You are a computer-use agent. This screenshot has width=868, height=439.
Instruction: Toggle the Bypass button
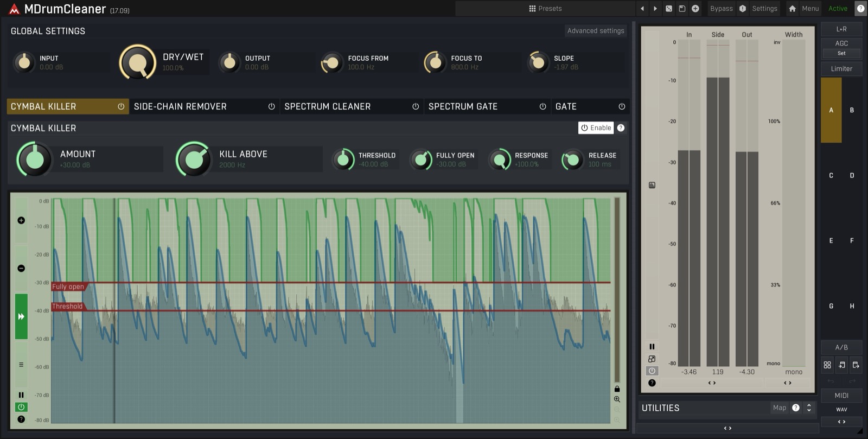click(x=721, y=8)
